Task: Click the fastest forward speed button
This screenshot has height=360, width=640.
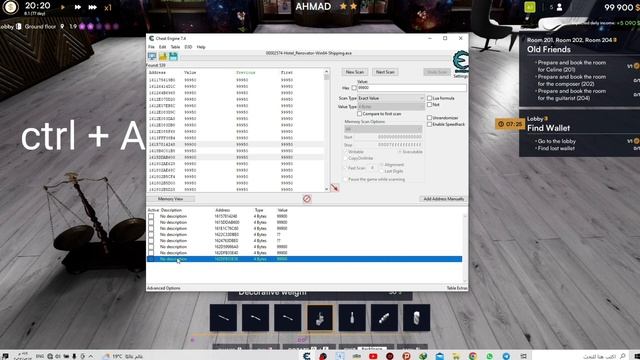Action: pos(93,7)
